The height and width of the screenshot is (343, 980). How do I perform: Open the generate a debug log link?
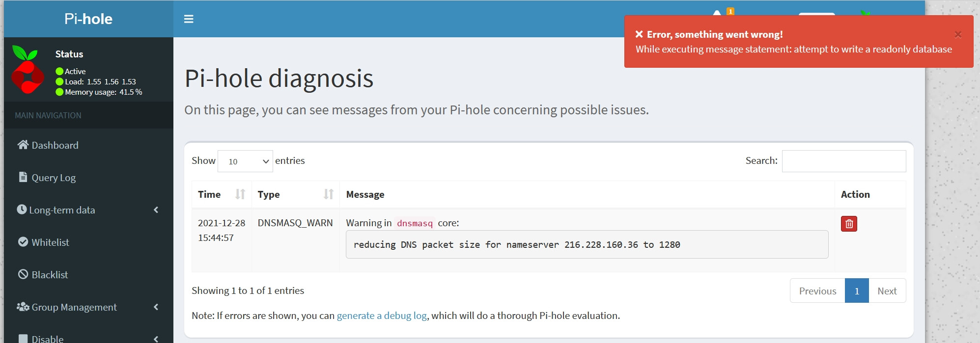pyautogui.click(x=382, y=316)
